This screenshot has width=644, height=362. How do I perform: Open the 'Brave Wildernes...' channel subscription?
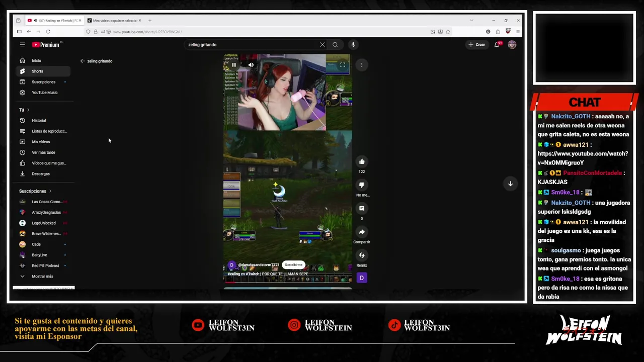(x=44, y=234)
